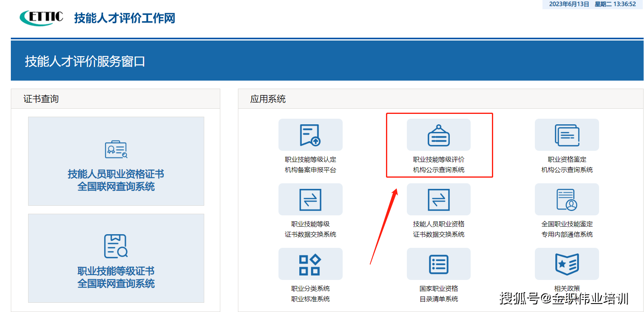
Task: Click 技能人才评价工作网 site title
Action: (x=124, y=18)
